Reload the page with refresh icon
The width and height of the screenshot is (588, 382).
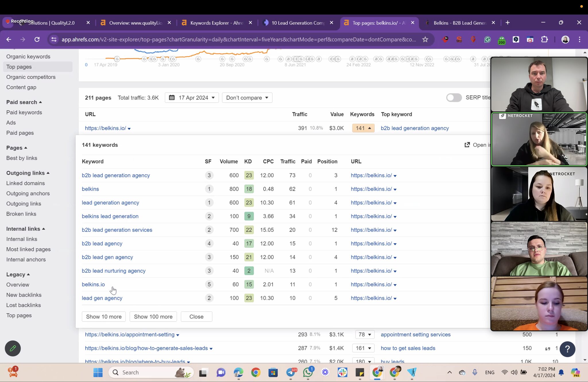tap(37, 39)
